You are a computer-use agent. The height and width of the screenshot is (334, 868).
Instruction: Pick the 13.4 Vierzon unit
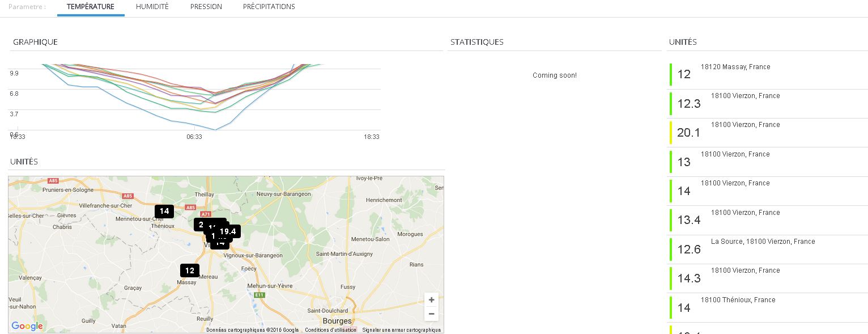point(745,213)
